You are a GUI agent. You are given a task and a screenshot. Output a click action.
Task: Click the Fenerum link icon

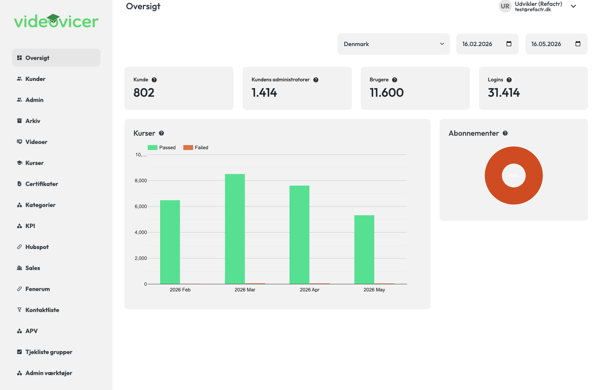[19, 289]
